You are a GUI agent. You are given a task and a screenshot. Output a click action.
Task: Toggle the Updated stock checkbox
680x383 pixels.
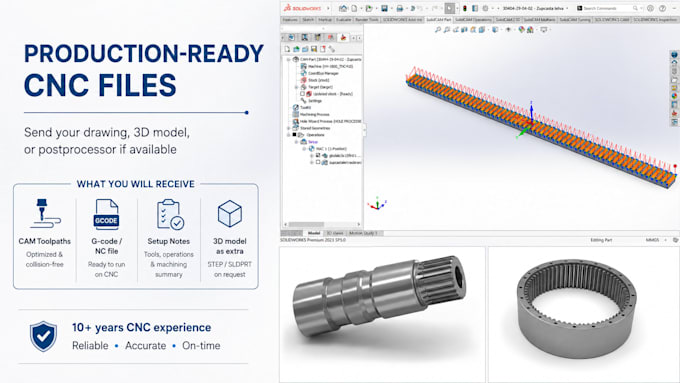click(x=302, y=94)
